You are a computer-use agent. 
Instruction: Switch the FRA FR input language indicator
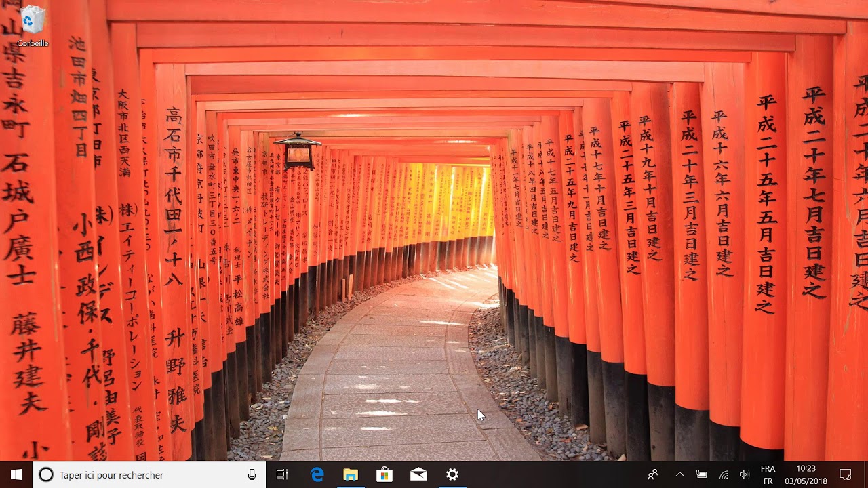click(768, 474)
